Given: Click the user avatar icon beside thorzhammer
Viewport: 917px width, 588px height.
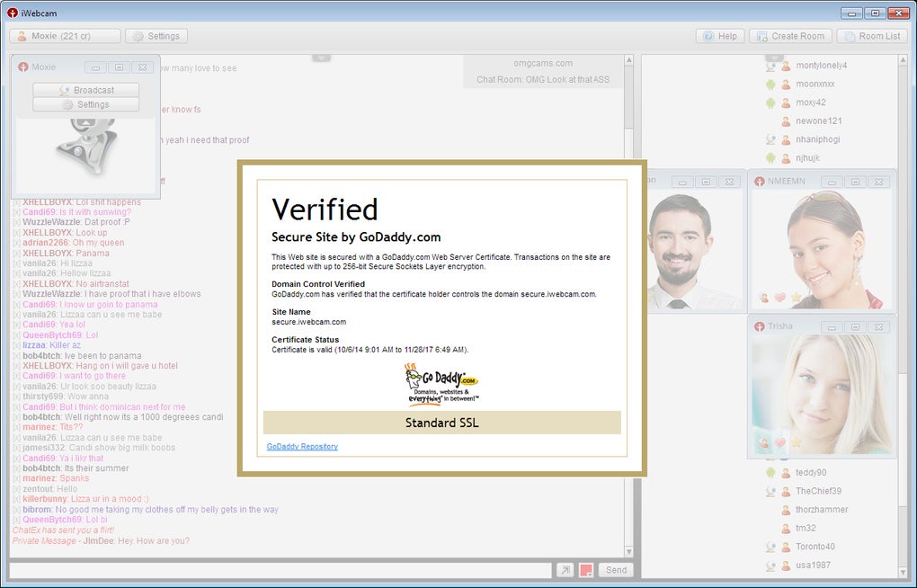Looking at the screenshot, I should pos(787,510).
